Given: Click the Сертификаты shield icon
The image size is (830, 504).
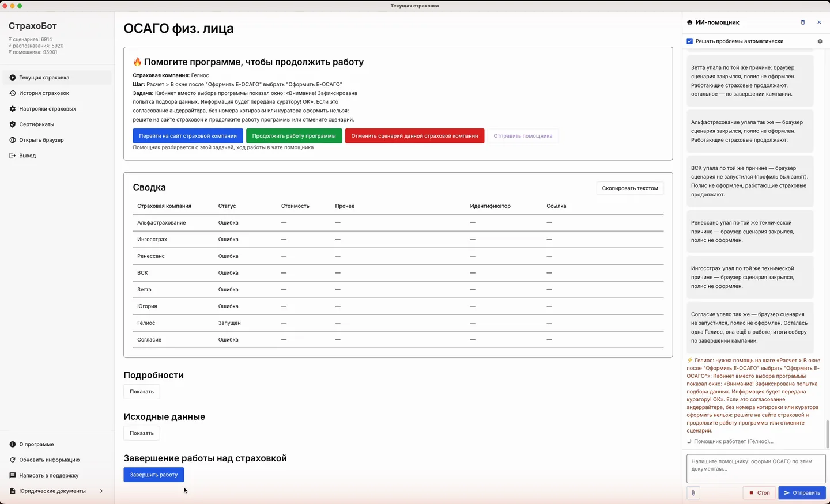Looking at the screenshot, I should point(13,124).
